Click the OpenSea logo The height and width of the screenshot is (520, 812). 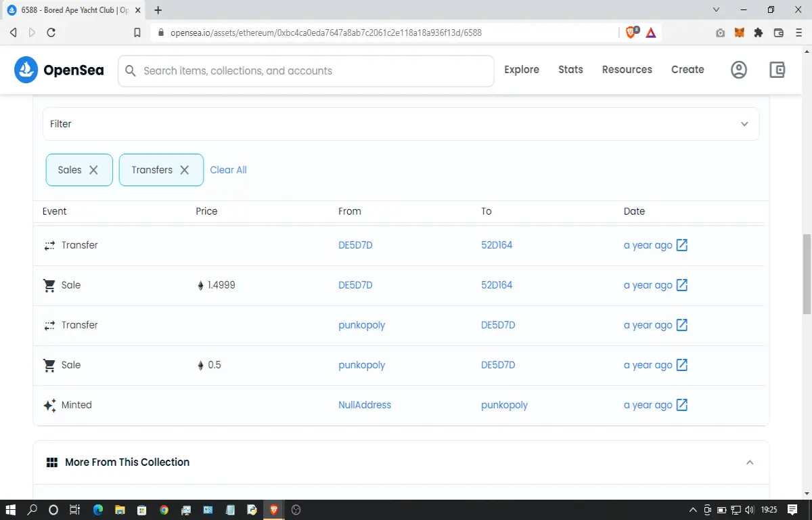coord(59,70)
